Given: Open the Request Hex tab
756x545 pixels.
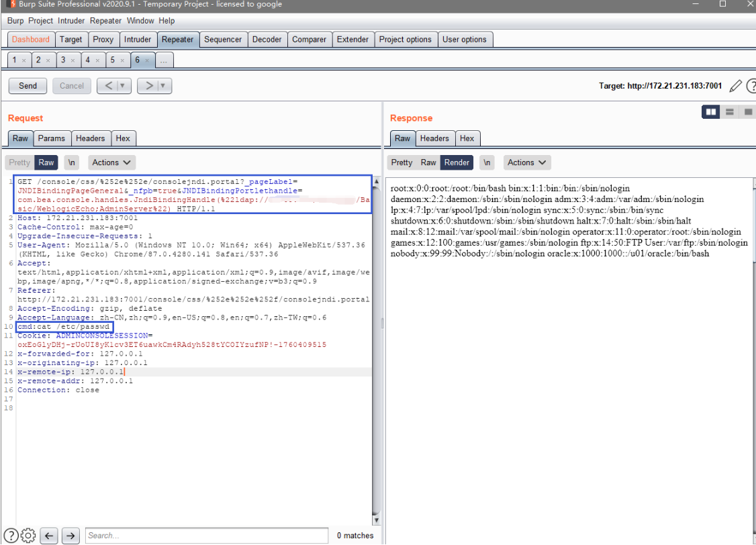Looking at the screenshot, I should [x=123, y=138].
